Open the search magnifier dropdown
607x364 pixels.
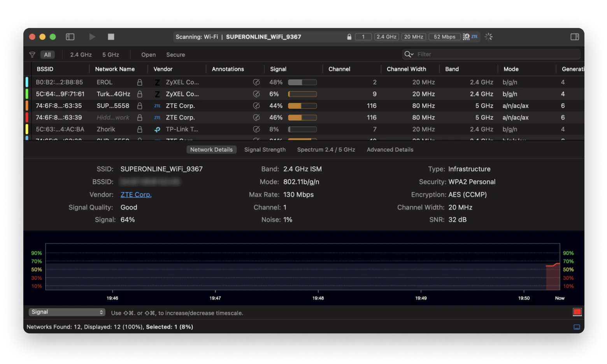click(409, 54)
